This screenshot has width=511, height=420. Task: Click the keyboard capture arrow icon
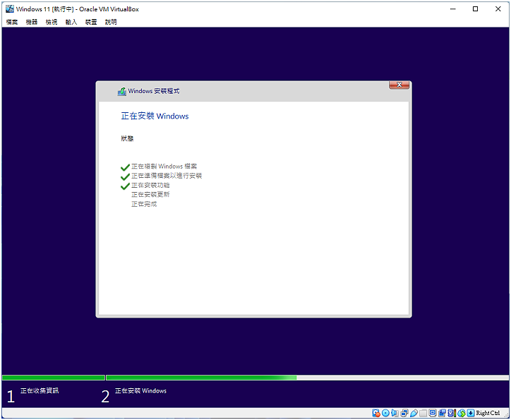(471, 413)
